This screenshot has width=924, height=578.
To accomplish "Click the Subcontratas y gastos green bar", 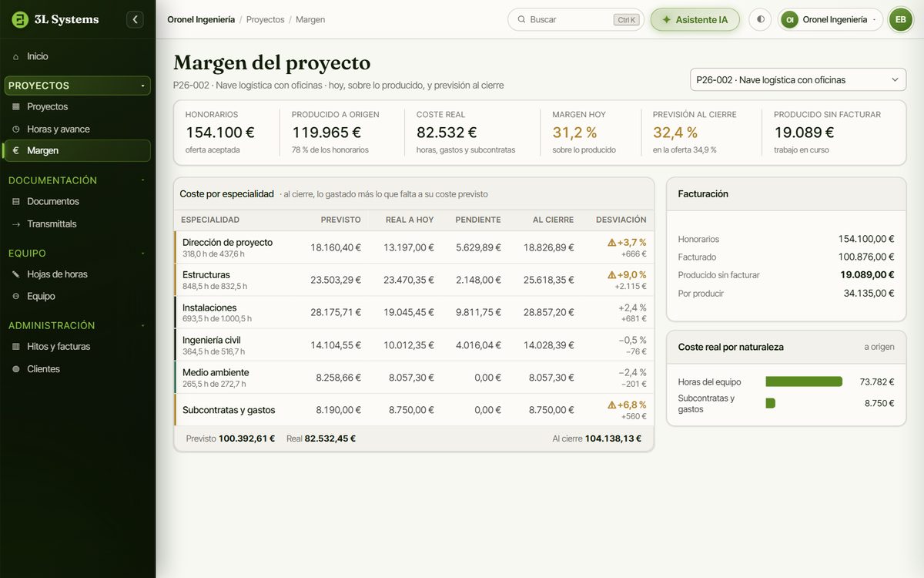I will (x=770, y=403).
